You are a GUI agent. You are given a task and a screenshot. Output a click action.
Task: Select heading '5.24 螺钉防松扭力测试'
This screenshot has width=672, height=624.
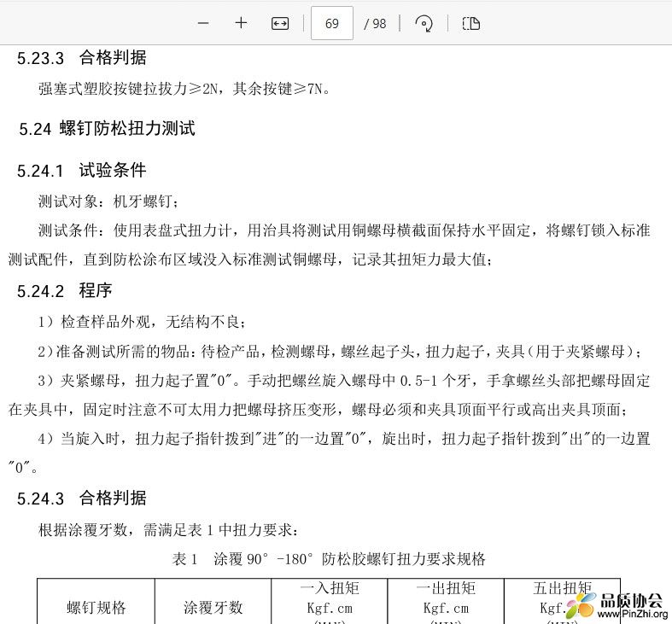tap(107, 128)
